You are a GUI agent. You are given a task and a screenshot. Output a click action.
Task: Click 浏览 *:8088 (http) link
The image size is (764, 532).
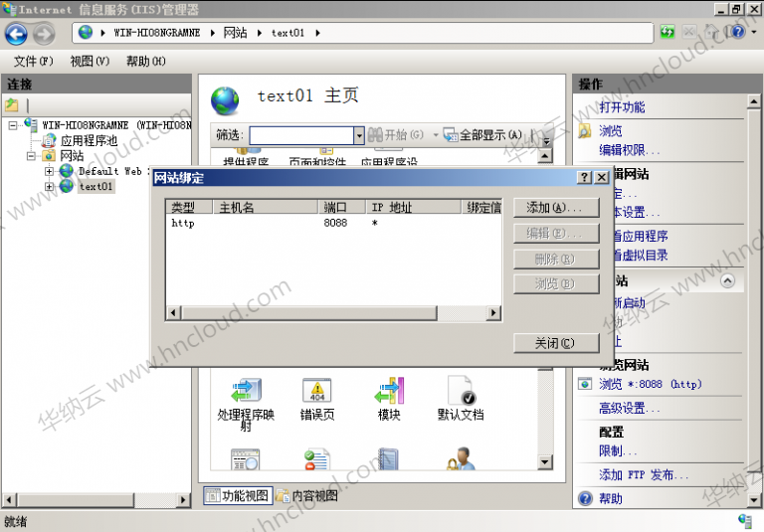coord(651,384)
